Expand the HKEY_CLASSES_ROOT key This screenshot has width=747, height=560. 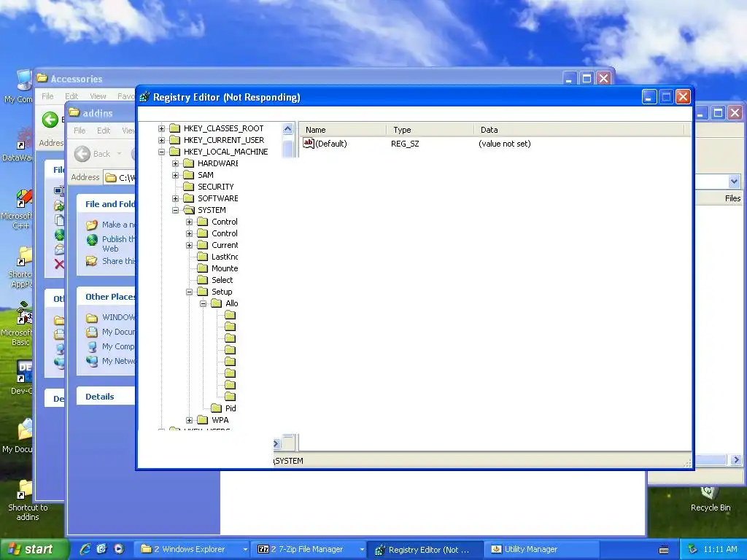pos(161,128)
